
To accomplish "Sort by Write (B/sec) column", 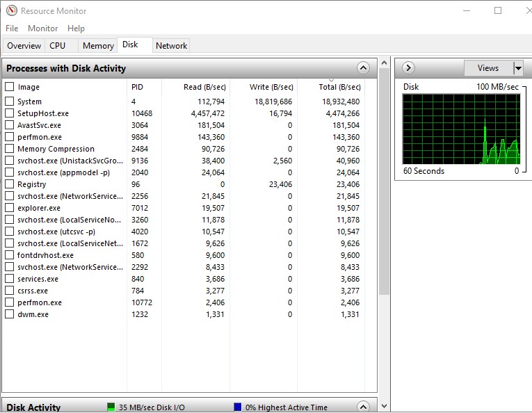I will 264,87.
